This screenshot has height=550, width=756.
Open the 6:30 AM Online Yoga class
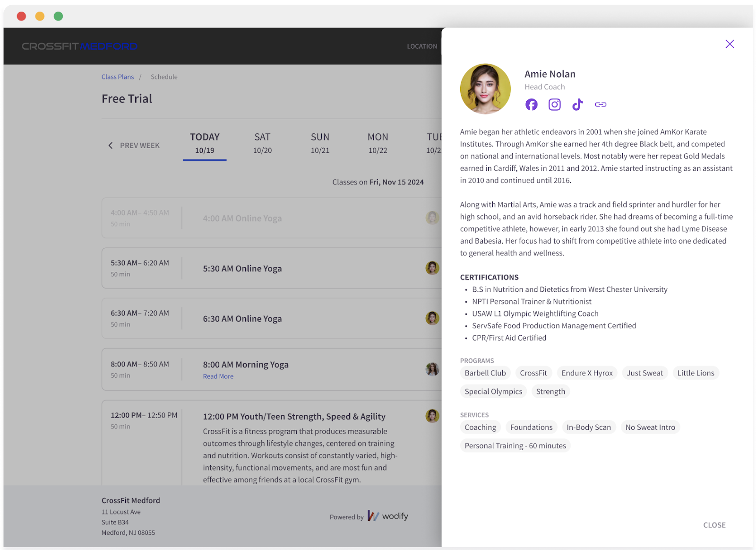[242, 319]
